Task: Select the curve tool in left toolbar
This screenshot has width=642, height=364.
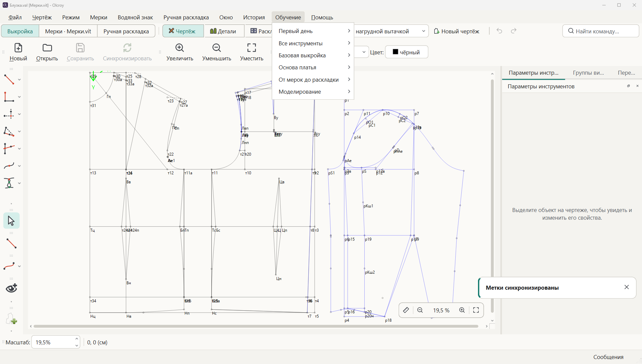Action: 9,166
